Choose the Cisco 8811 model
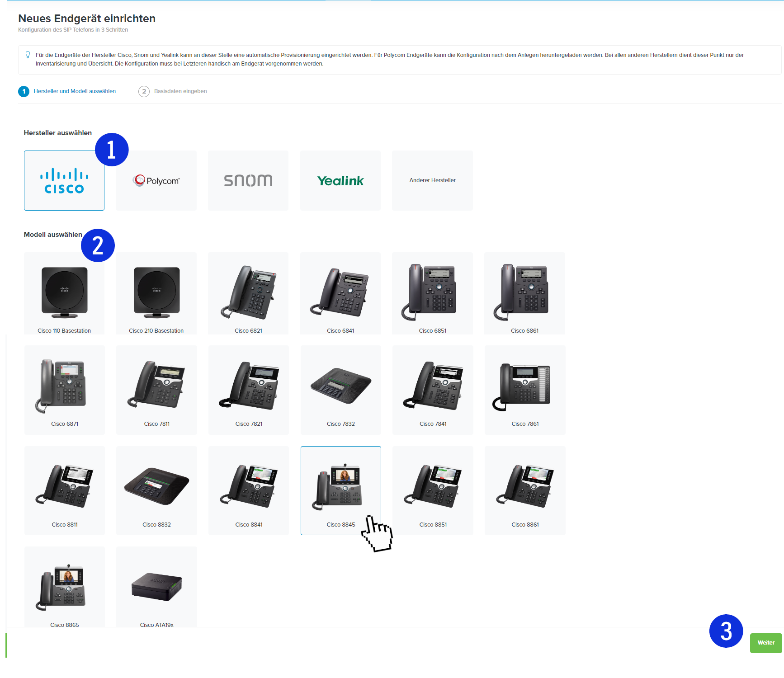 (x=65, y=490)
